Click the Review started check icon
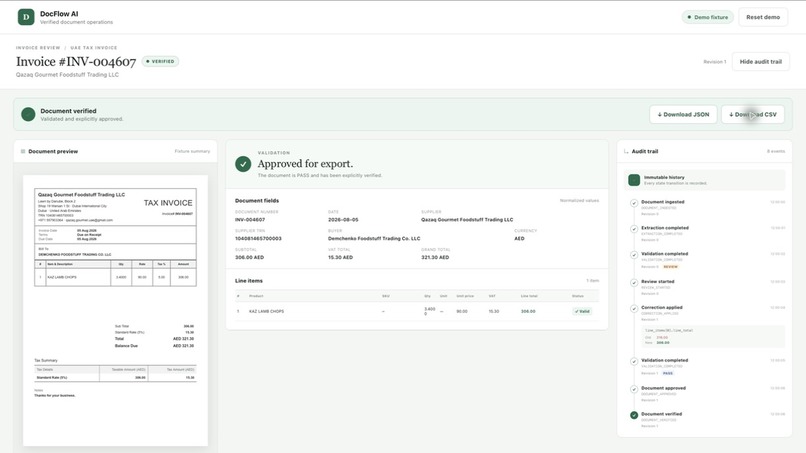The width and height of the screenshot is (806, 453). click(634, 282)
